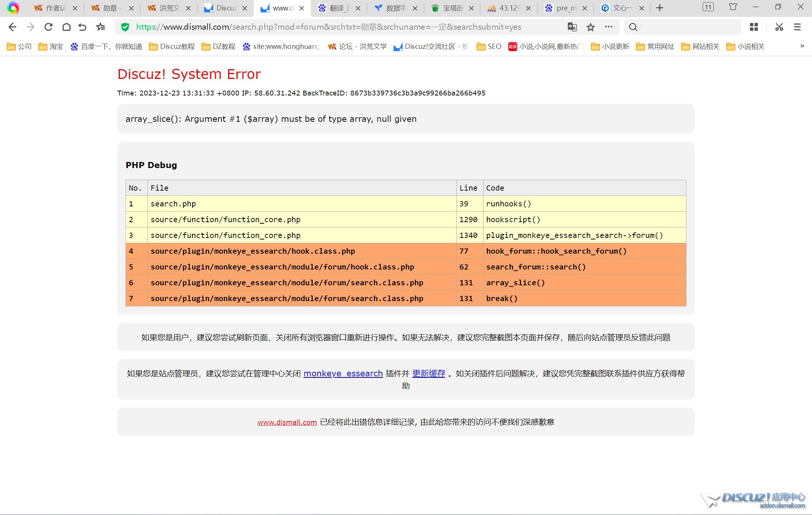
Task: Select the break() code cell
Action: point(584,298)
